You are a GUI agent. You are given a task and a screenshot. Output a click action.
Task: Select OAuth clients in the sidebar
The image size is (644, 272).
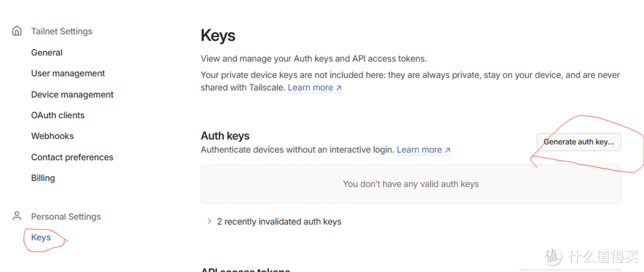coord(58,115)
